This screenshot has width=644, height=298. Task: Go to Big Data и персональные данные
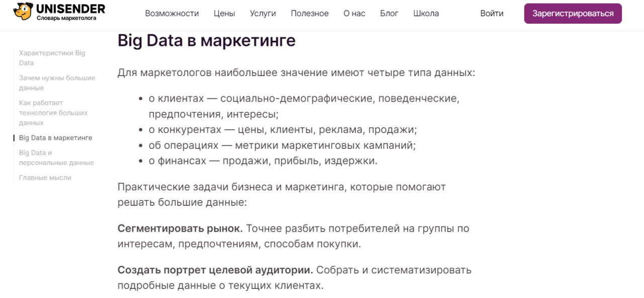(x=56, y=158)
